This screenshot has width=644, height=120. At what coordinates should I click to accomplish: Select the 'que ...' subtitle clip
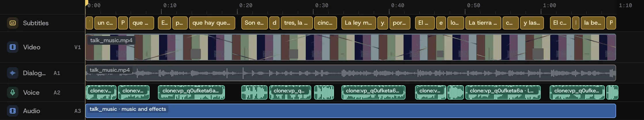(142, 23)
